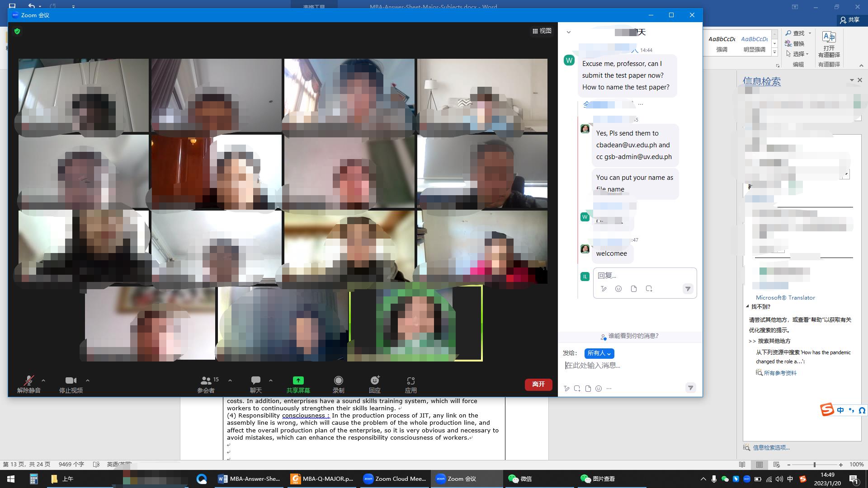Open the Windows notification center
Screen dimensions: 868x488
point(854,479)
